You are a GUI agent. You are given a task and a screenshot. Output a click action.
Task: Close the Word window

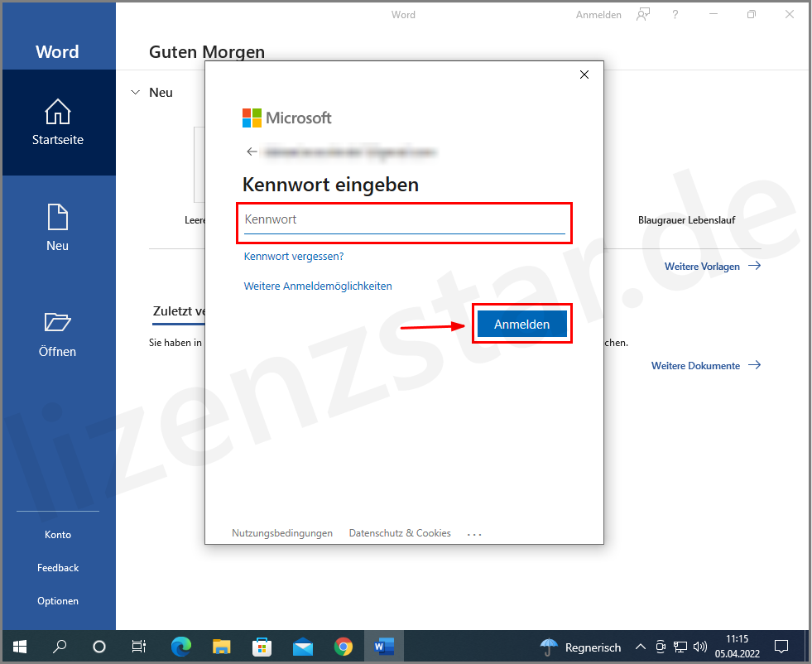click(x=790, y=15)
